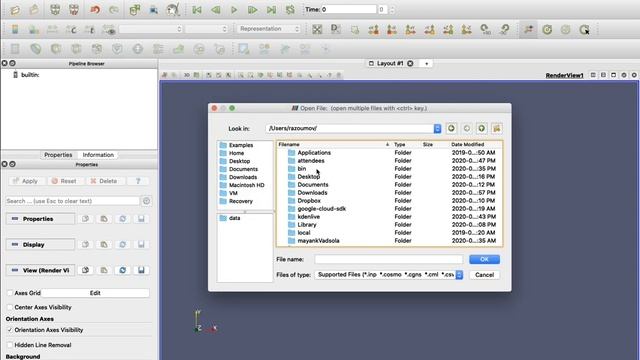This screenshot has height=360, width=640.
Task: Go to first frame in VCR controls
Action: (x=197, y=10)
